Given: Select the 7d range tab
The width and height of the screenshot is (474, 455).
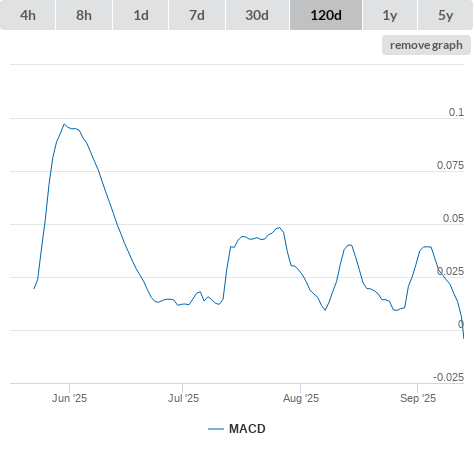Looking at the screenshot, I should 197,15.
